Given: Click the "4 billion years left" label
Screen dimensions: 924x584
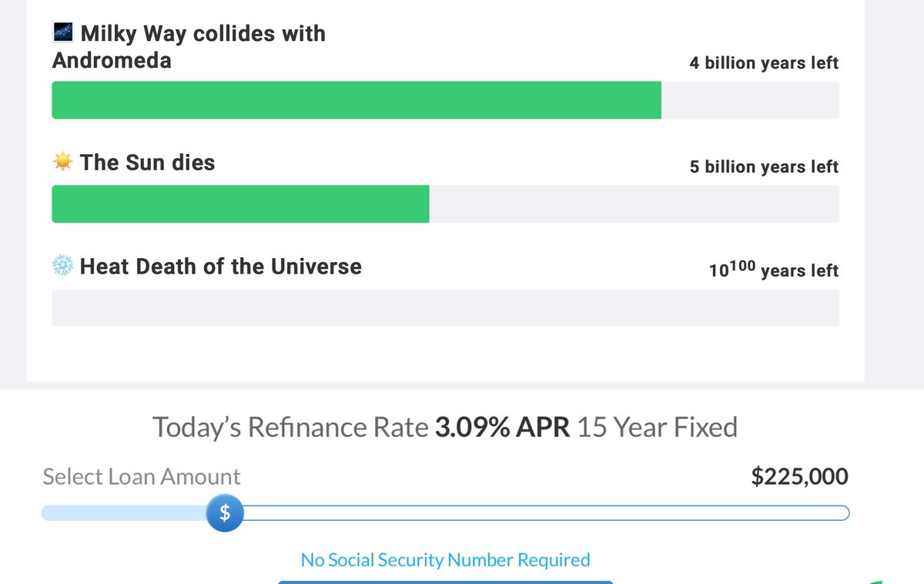Looking at the screenshot, I should pyautogui.click(x=764, y=63).
